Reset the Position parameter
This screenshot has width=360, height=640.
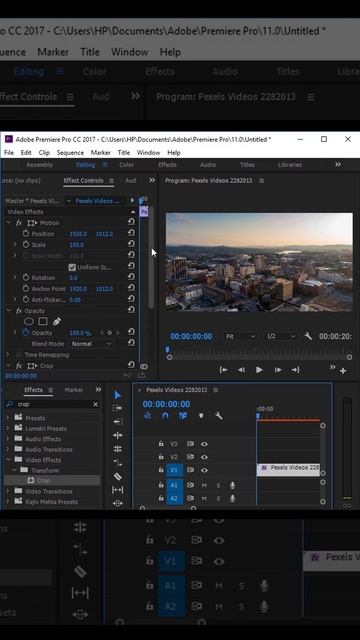pyautogui.click(x=131, y=233)
